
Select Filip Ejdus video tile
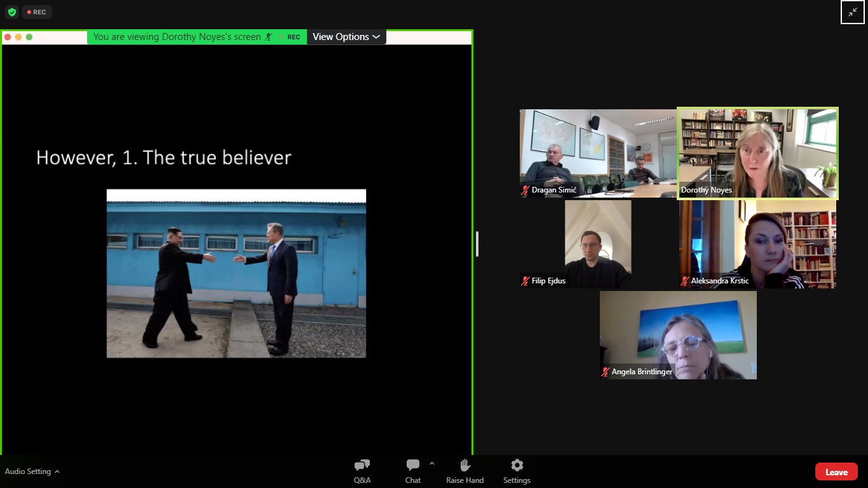click(x=598, y=244)
